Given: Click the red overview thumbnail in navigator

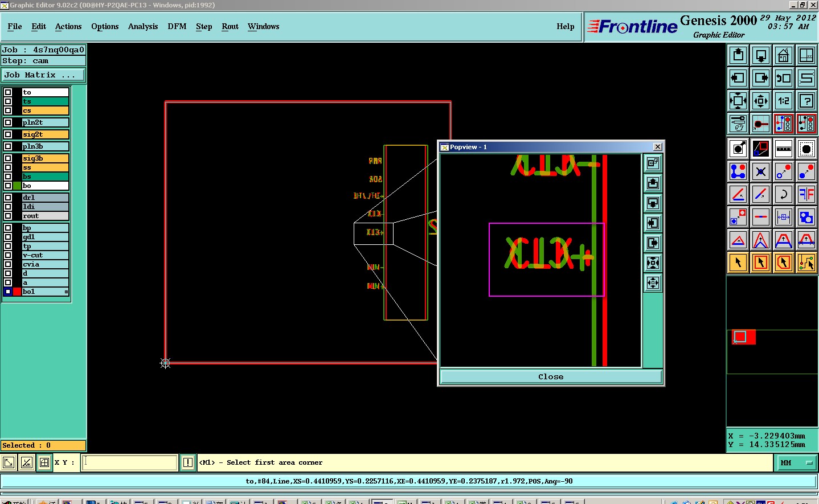Looking at the screenshot, I should pyautogui.click(x=744, y=337).
